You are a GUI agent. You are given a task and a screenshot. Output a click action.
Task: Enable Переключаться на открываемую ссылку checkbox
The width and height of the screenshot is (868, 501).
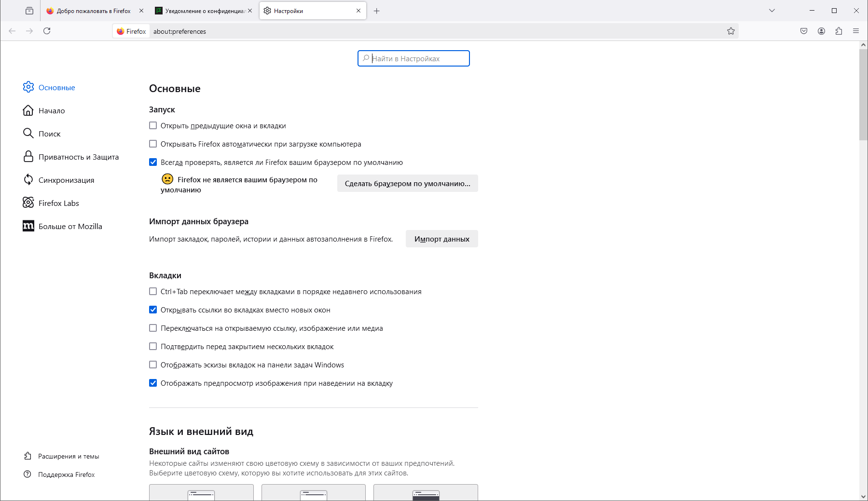click(153, 328)
